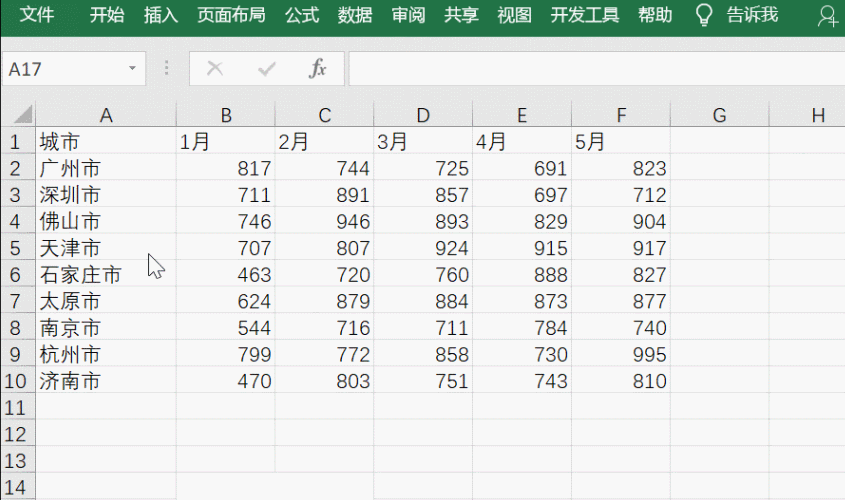Click the 2月 header cell
Viewport: 845px width, 500px height.
[324, 141]
